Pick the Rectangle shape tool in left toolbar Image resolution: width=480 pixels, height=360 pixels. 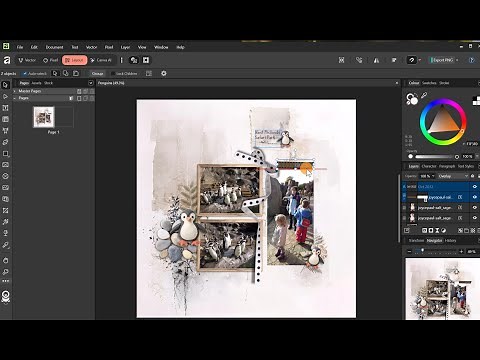point(5,154)
